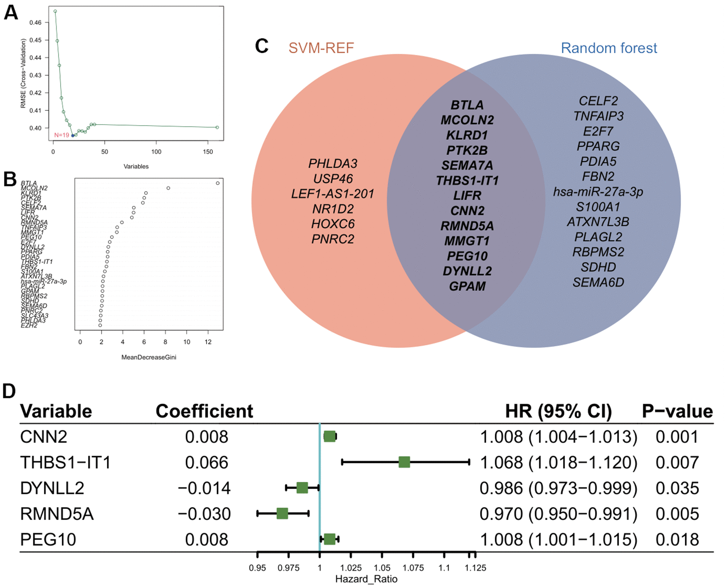Click bold BTLA in the Venn overlap

tap(467, 105)
